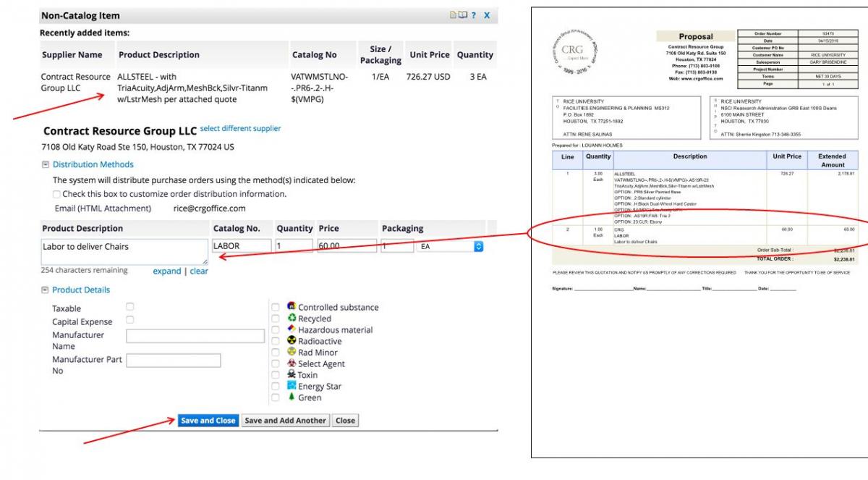Click the Radioactive trefoil icon

click(x=292, y=341)
